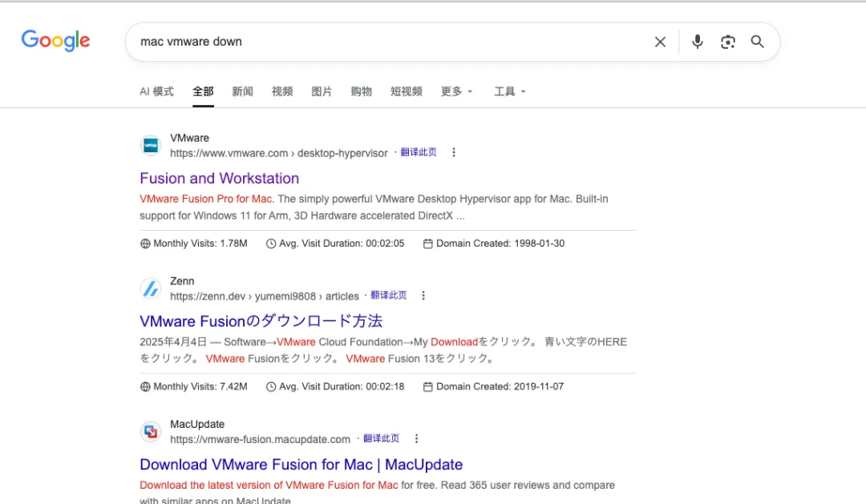Screen dimensions: 866x504
Task: Click the Zenn site favicon
Action: tap(151, 288)
